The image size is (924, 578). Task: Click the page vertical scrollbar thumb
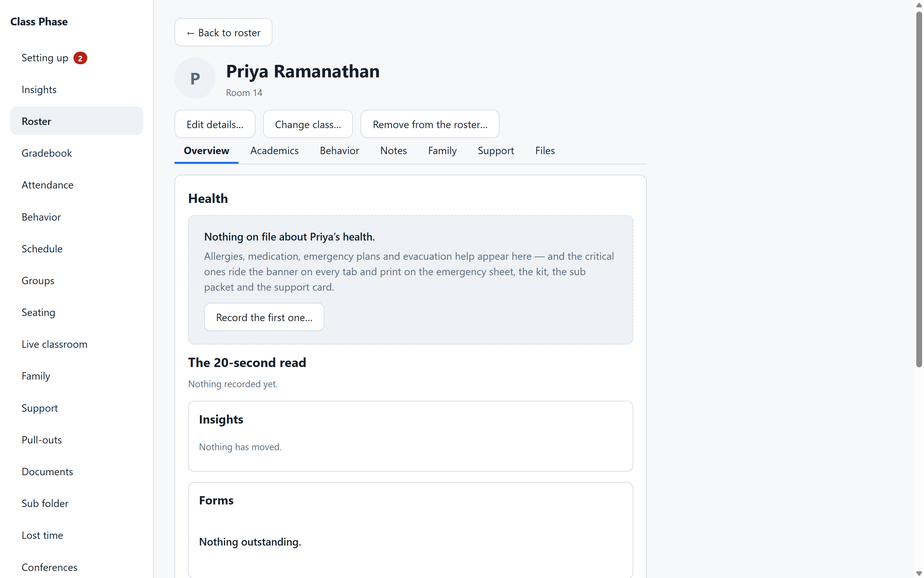(x=919, y=189)
